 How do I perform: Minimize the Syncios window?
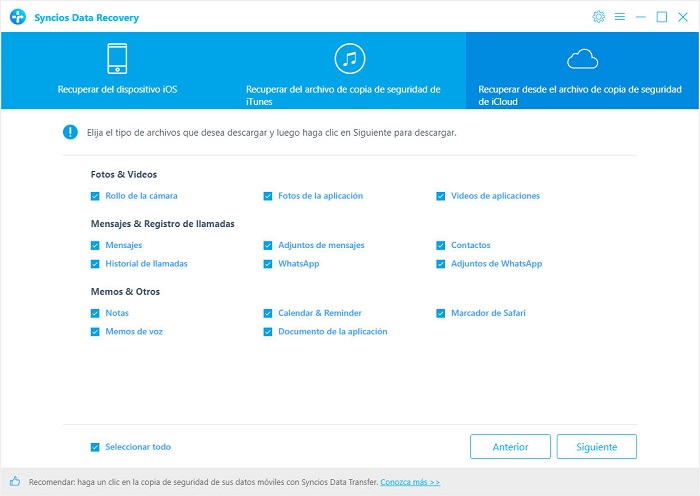pyautogui.click(x=641, y=17)
